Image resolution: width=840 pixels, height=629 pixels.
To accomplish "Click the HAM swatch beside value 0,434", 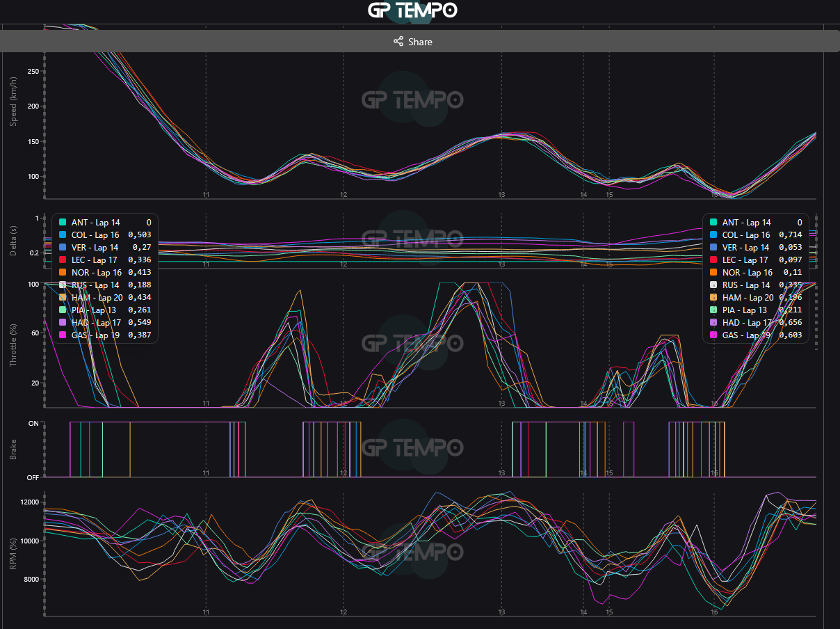I will coord(63,298).
